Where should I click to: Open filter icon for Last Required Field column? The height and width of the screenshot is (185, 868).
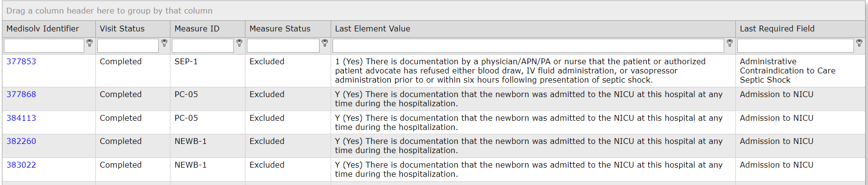click(859, 43)
